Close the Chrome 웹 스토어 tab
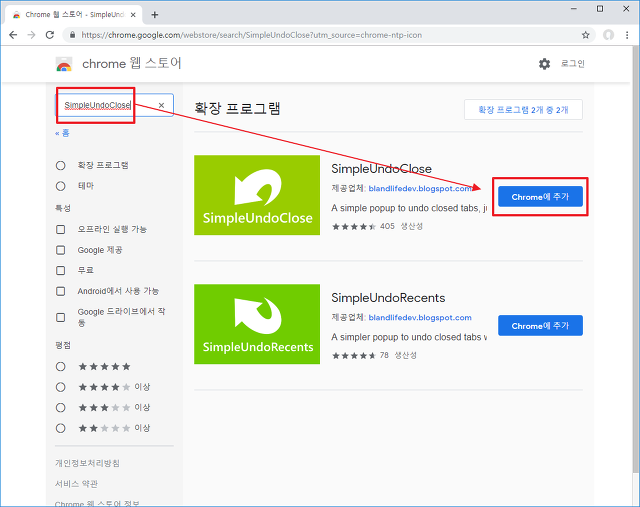 (133, 15)
